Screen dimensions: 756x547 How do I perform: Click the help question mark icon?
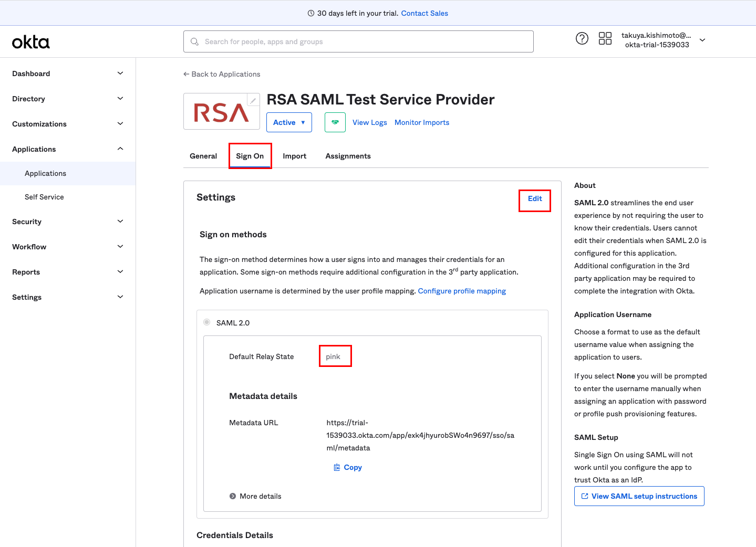pos(582,38)
